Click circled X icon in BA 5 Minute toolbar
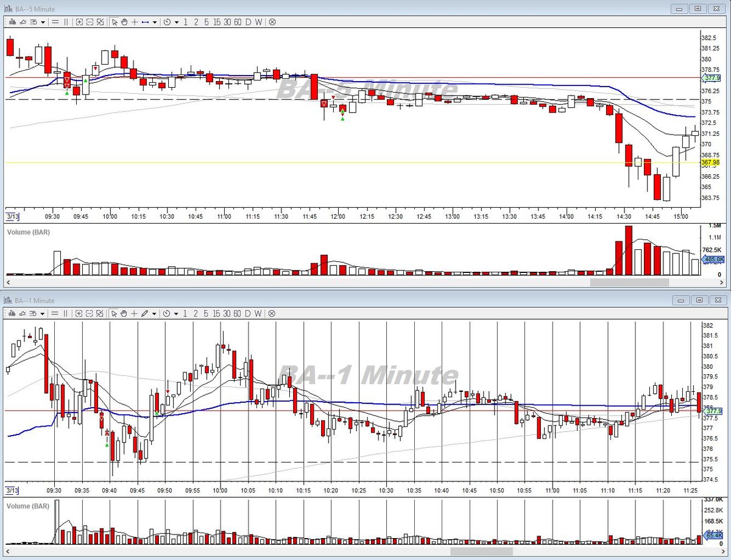 [x=272, y=22]
